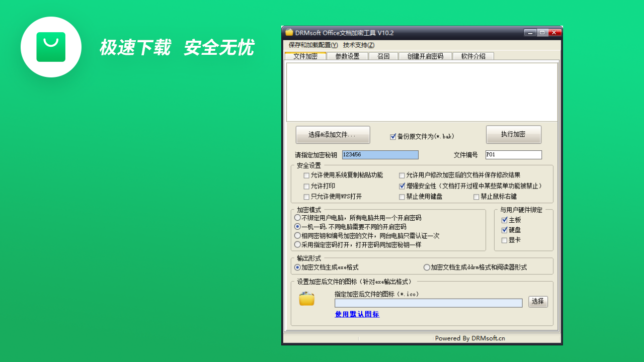Viewport: 644px width, 362px height.
Task: Select 不绑定用户电脑 encryption mode
Action: 297,217
